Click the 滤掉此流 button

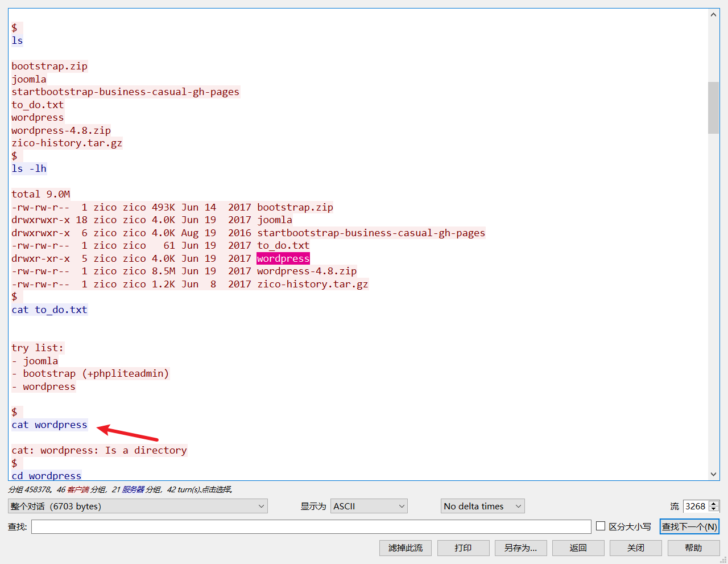[x=406, y=547]
